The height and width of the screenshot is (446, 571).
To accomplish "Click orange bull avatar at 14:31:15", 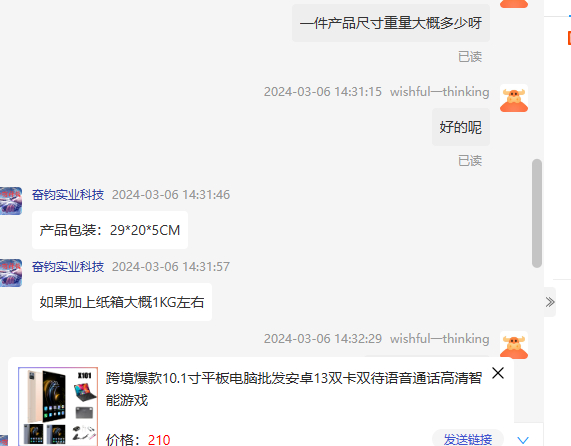I will pyautogui.click(x=514, y=98).
